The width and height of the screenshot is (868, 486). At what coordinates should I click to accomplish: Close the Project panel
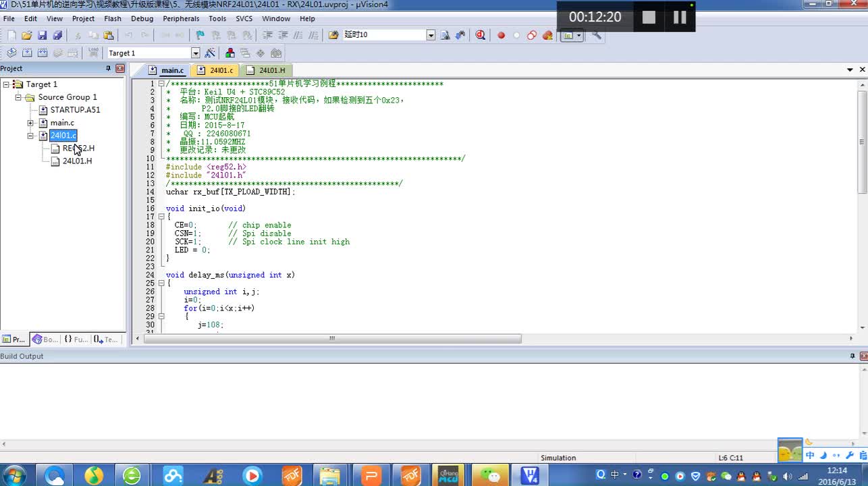pos(120,68)
